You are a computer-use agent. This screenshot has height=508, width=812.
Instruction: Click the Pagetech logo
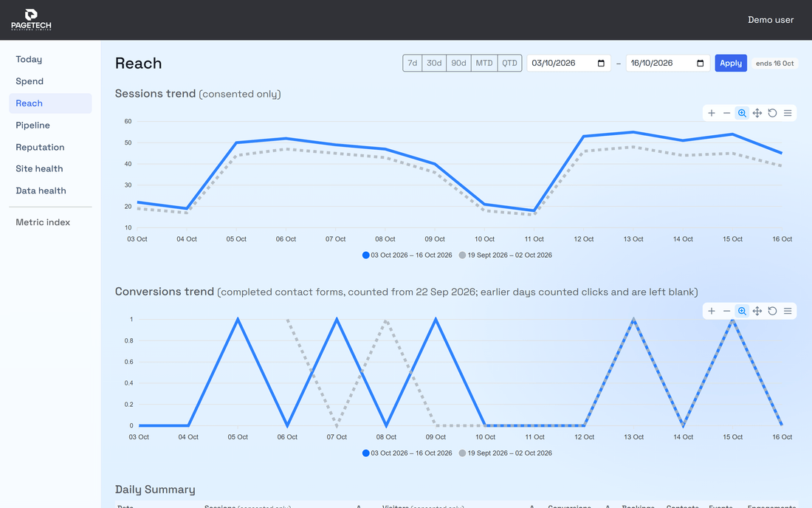(31, 20)
